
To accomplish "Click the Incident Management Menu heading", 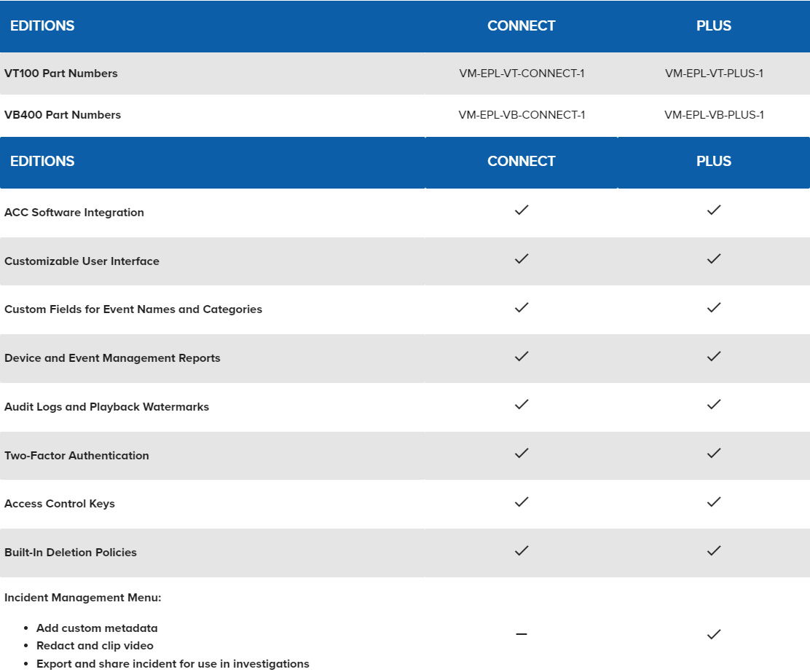I will pyautogui.click(x=82, y=598).
